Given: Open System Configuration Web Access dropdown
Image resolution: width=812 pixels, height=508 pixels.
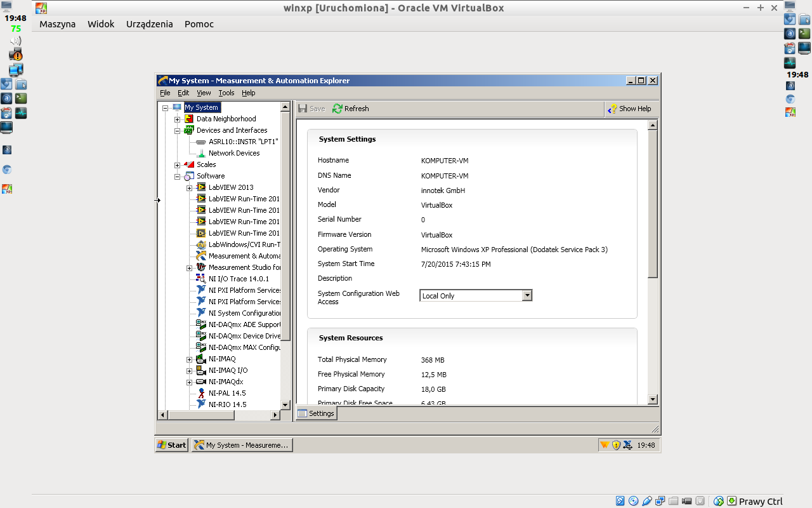Looking at the screenshot, I should (x=527, y=295).
